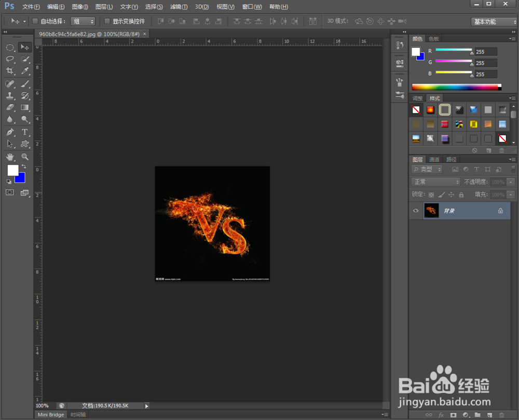Select the Quick Selection tool
Viewport: 519px width, 420px height.
coord(25,59)
